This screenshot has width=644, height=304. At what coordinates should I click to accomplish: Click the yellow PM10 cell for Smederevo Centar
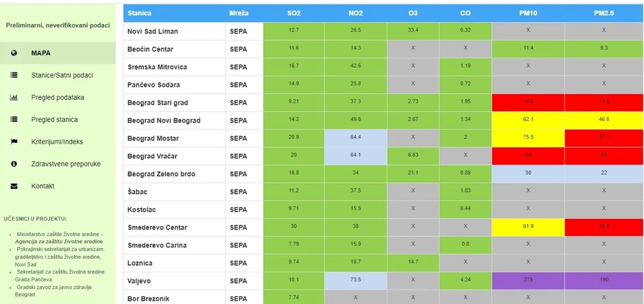[x=528, y=227]
